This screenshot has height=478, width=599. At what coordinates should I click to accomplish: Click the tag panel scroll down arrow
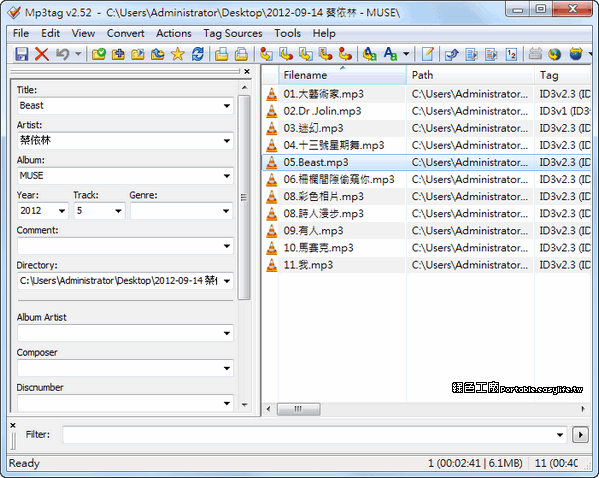pyautogui.click(x=244, y=405)
